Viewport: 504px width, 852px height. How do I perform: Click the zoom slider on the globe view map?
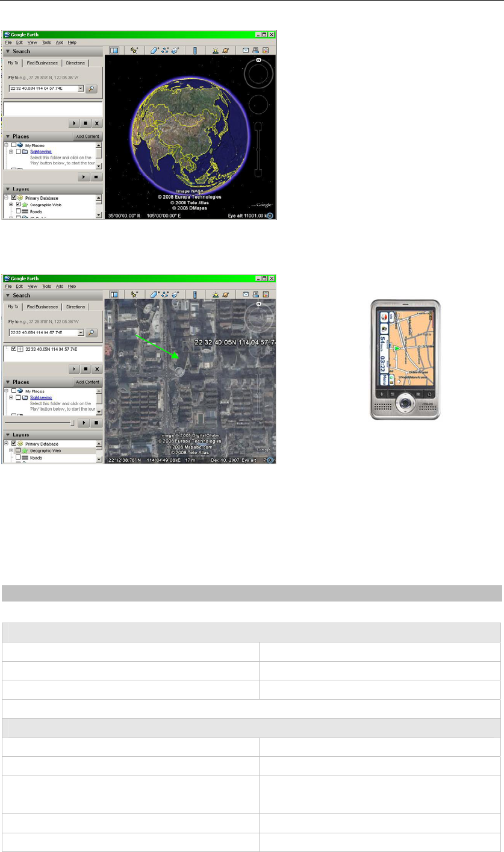tap(258, 151)
